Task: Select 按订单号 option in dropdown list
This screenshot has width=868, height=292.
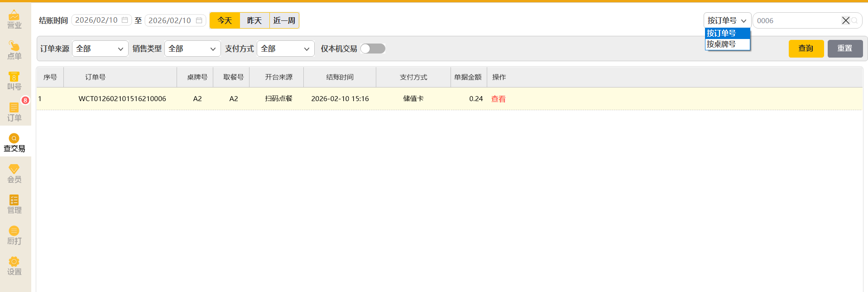Action: 727,33
